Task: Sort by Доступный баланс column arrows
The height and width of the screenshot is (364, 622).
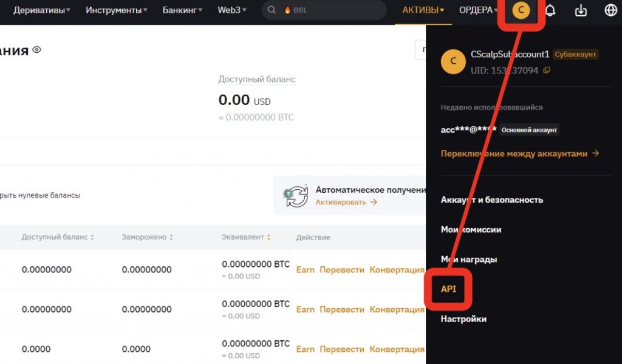Action: pyautogui.click(x=92, y=237)
